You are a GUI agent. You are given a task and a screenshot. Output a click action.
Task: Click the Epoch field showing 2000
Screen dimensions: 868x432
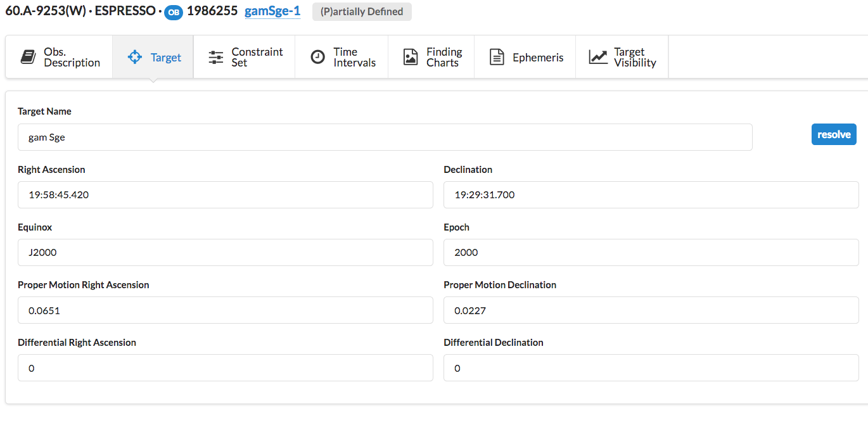[651, 252]
